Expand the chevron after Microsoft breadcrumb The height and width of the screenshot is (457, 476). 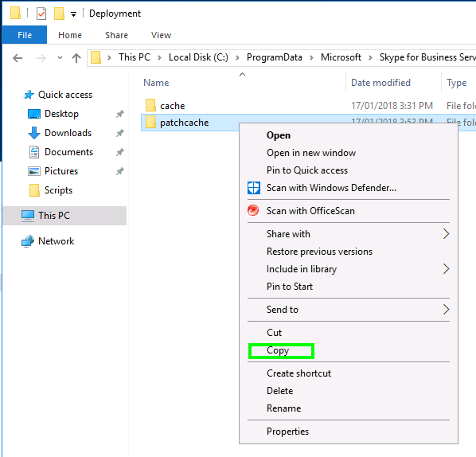point(370,57)
